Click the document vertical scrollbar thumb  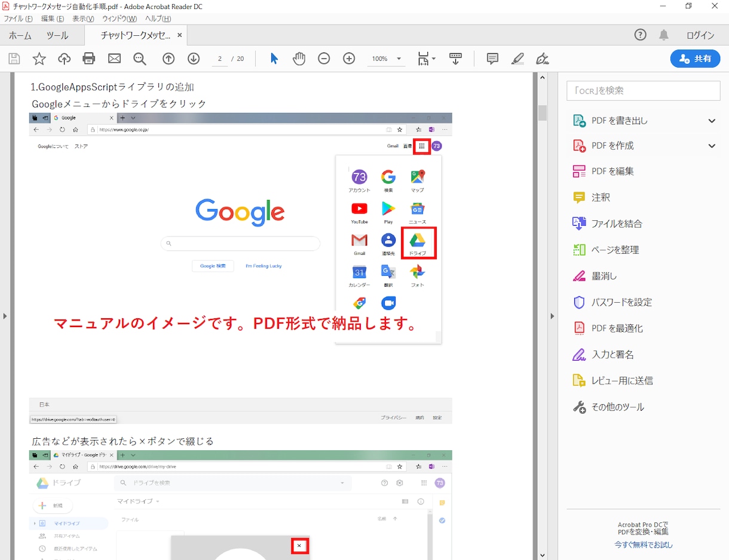point(543,113)
